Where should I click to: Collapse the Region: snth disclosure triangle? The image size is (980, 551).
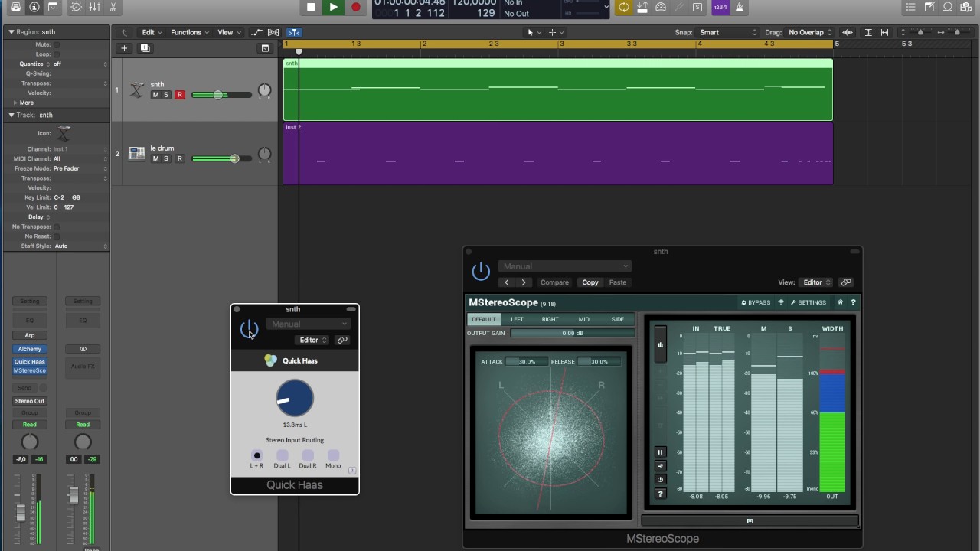11,32
